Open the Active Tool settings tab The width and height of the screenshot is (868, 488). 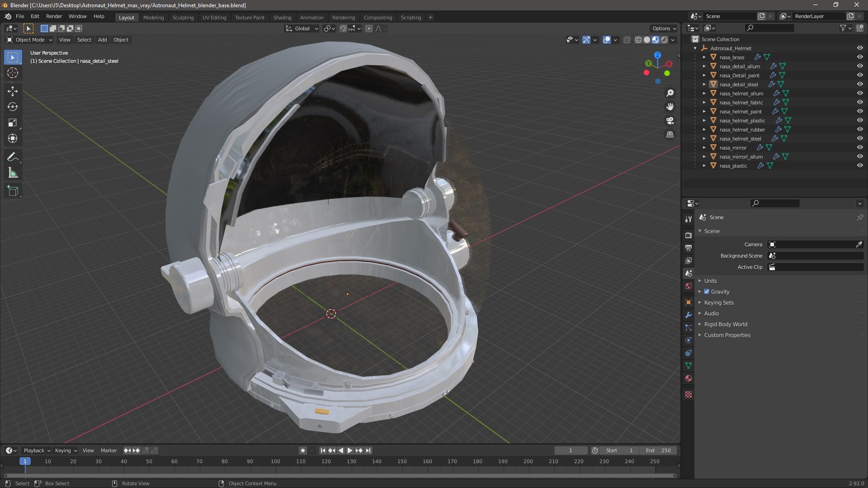689,219
